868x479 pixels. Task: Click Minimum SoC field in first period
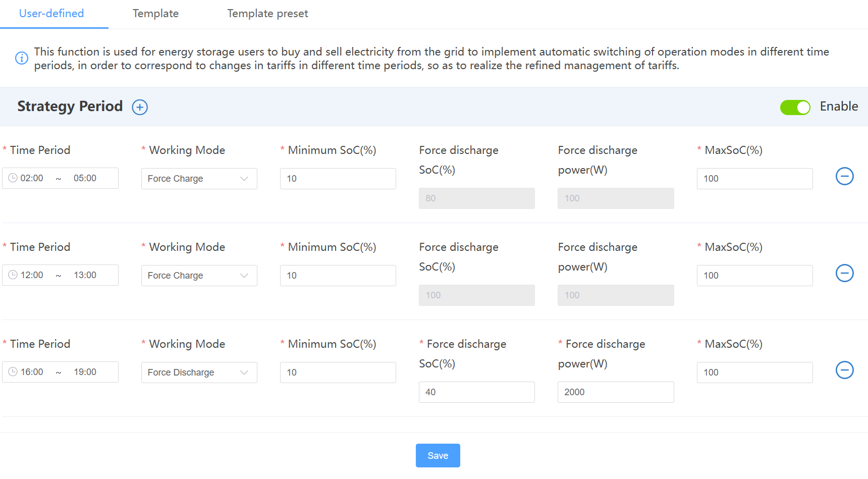(x=338, y=179)
